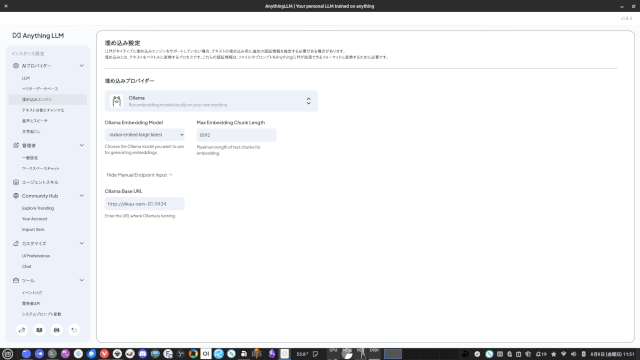Screen dimensions: 640x360
Task: Click the ツール briefcase icon
Action: [x=16, y=280]
